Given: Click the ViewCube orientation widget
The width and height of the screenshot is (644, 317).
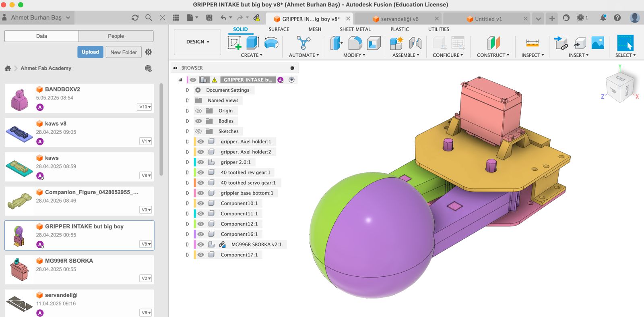Looking at the screenshot, I should point(620,87).
